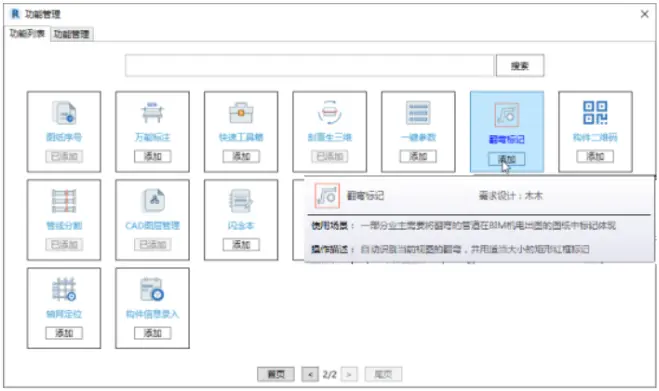Click the 闪念本 notepad icon
The image size is (659, 391).
241,201
